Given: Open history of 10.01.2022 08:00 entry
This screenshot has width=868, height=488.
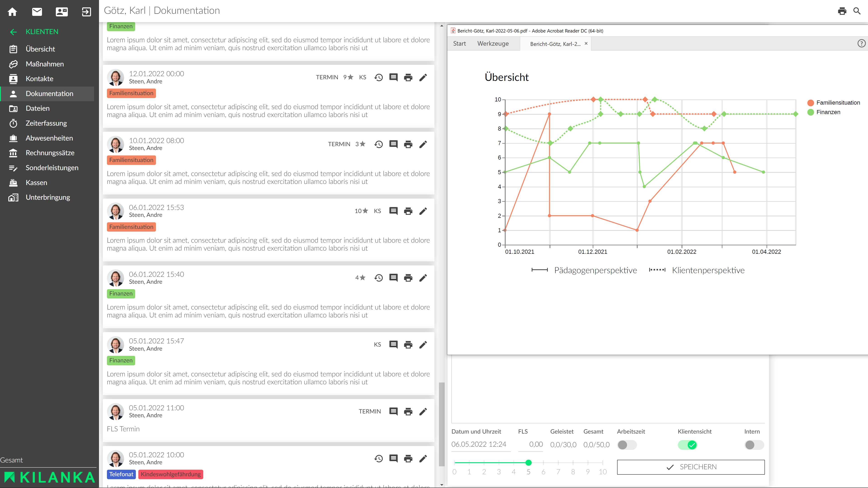Looking at the screenshot, I should (x=378, y=144).
